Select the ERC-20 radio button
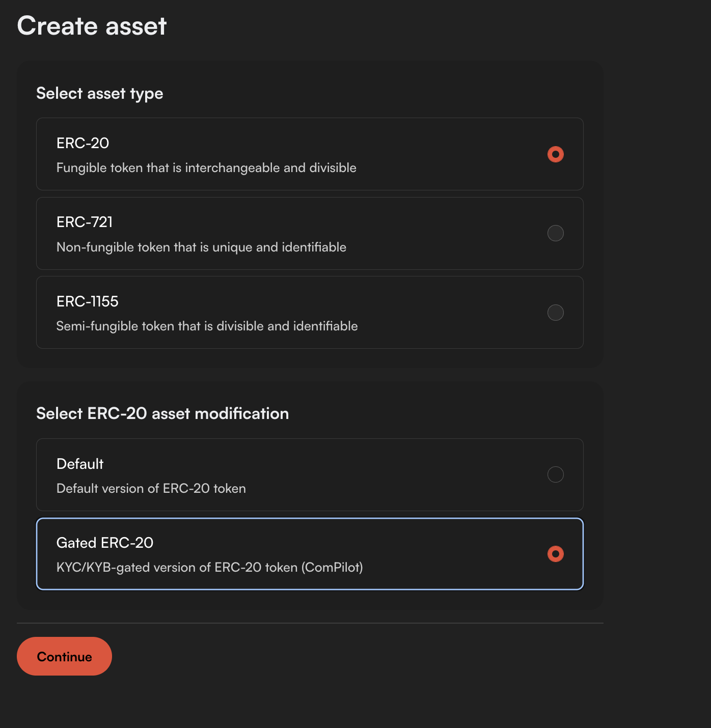This screenshot has height=728, width=711. tap(555, 154)
